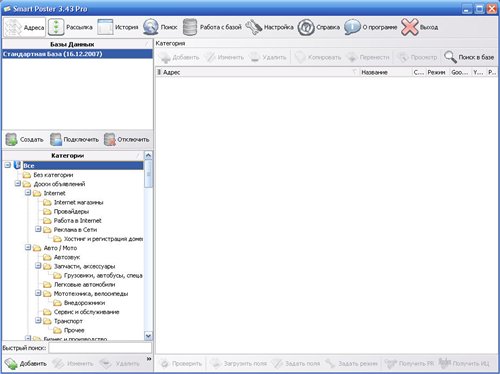Open О программе info bubble icon

pyautogui.click(x=352, y=27)
